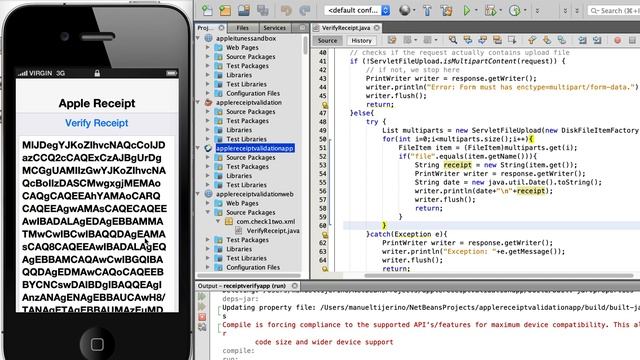This screenshot has width=640, height=360.
Task: Expand Configuration Files under appleitunessandbox
Action: [x=208, y=93]
